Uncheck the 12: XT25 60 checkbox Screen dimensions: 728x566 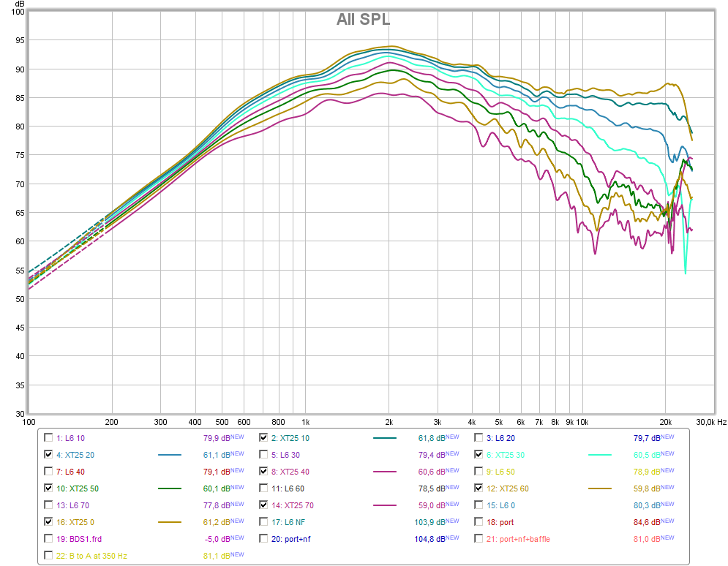point(479,488)
